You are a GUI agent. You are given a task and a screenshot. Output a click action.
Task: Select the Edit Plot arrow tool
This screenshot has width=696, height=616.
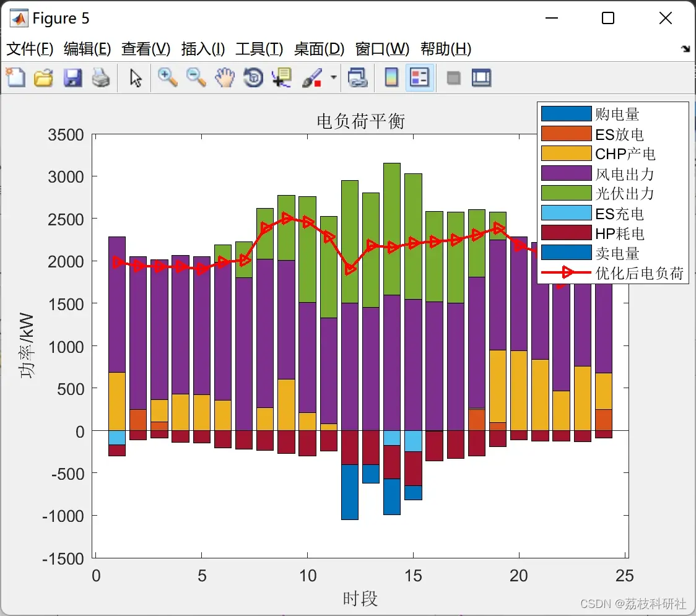pyautogui.click(x=136, y=77)
